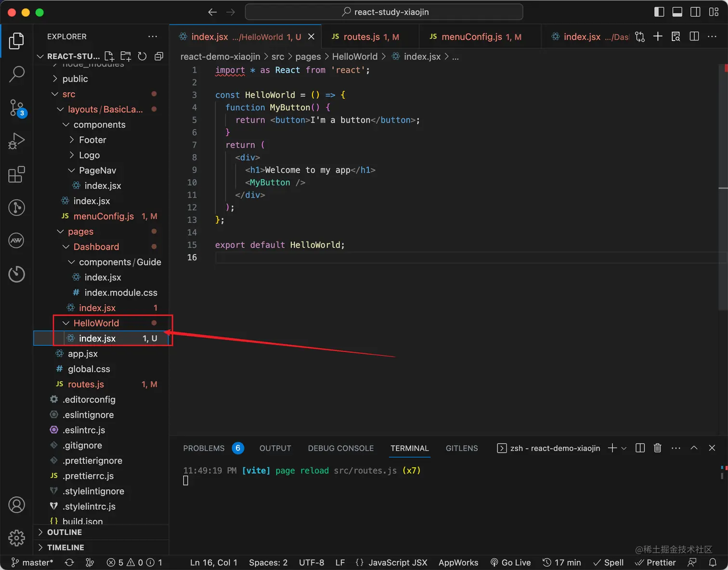This screenshot has width=728, height=570.
Task: Open new terminal profile dropdown arrow
Action: 624,448
